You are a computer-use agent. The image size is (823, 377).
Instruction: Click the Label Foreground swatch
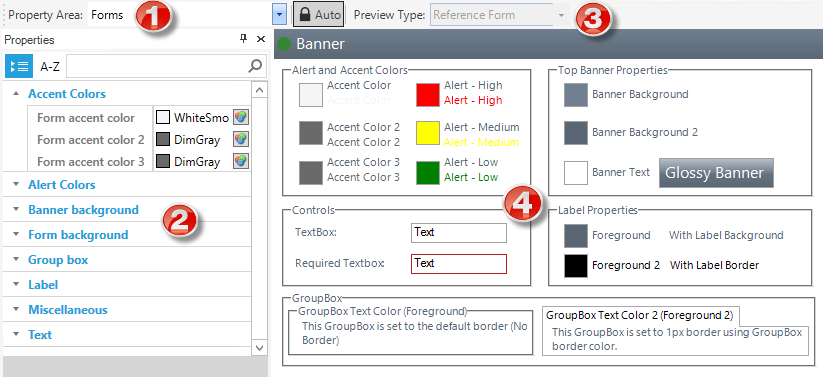point(576,235)
